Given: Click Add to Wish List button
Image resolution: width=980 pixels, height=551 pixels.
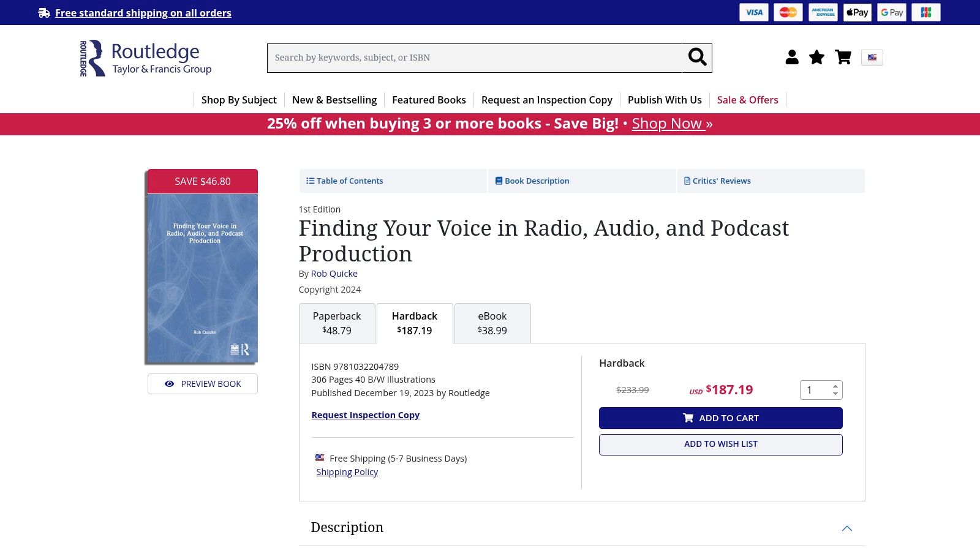Looking at the screenshot, I should tap(721, 444).
